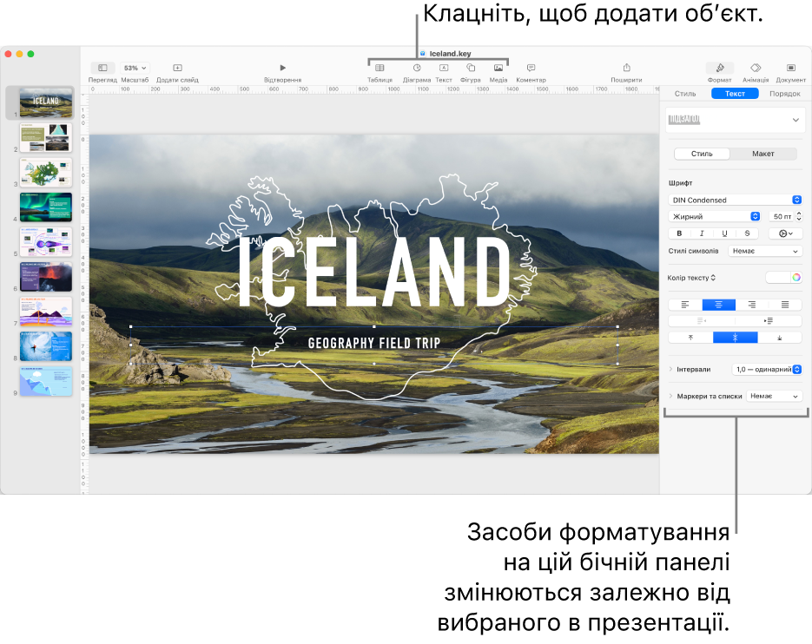Add a new slide with Додати слайд
This screenshot has width=812, height=644.
pyautogui.click(x=178, y=68)
